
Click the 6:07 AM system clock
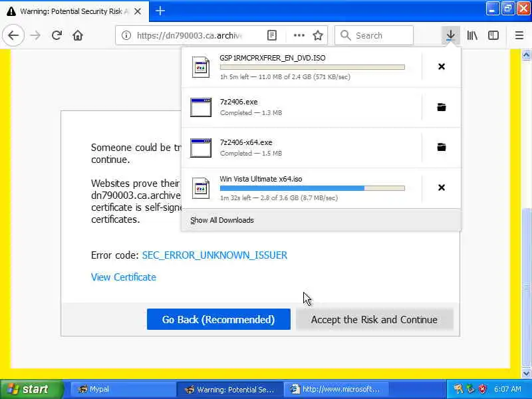(507, 389)
